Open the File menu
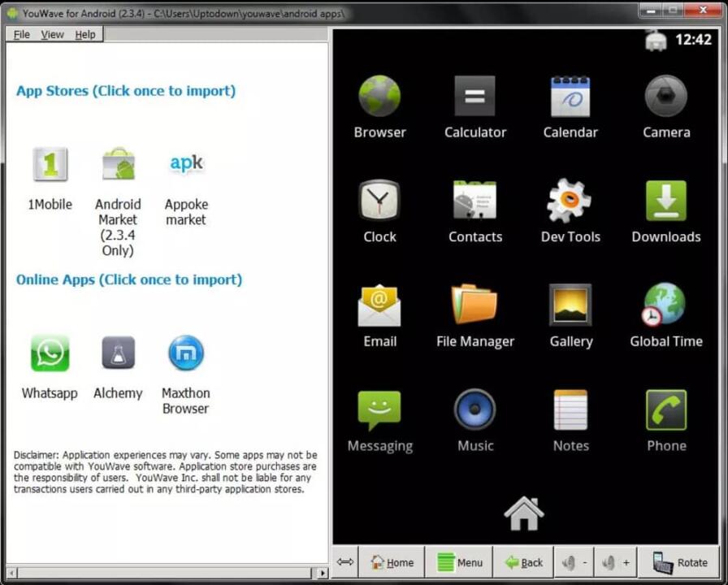The height and width of the screenshot is (585, 728). tap(22, 34)
